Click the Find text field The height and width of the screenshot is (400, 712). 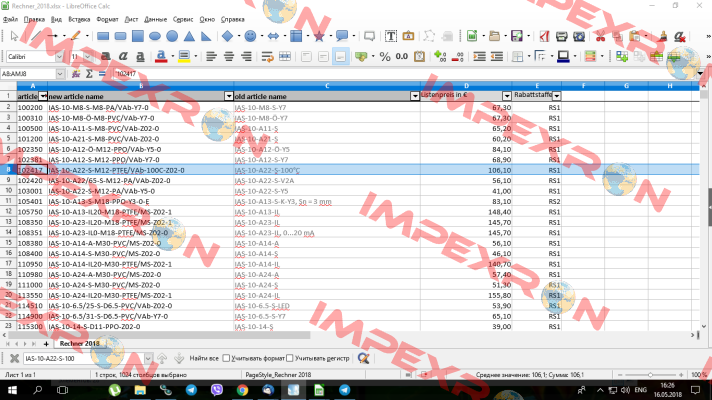click(x=84, y=358)
